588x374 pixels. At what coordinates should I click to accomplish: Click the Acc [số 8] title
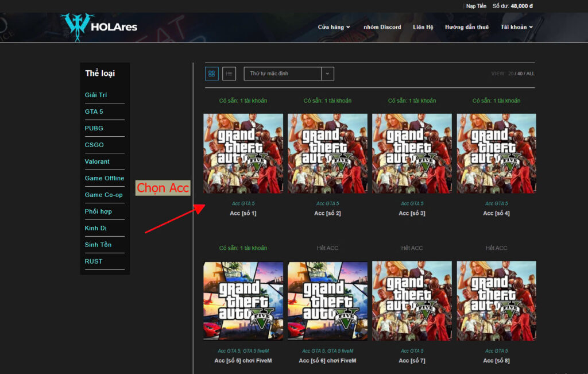(x=497, y=360)
